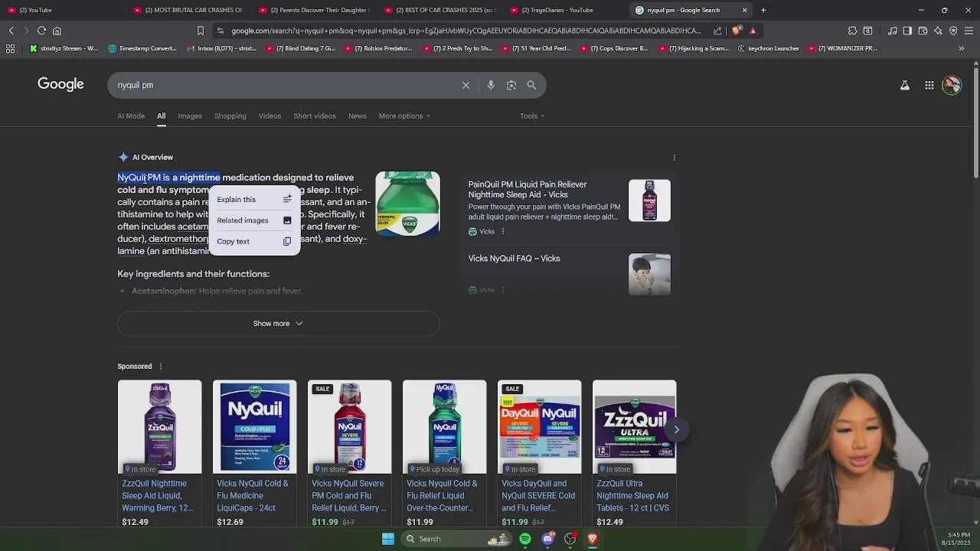980x551 pixels.
Task: Open ZzzQuil Nighttime Sleep Aid Liquid listing
Action: (158, 496)
